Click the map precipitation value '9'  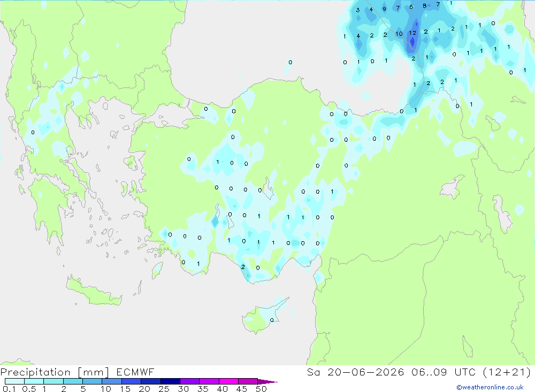[384, 9]
